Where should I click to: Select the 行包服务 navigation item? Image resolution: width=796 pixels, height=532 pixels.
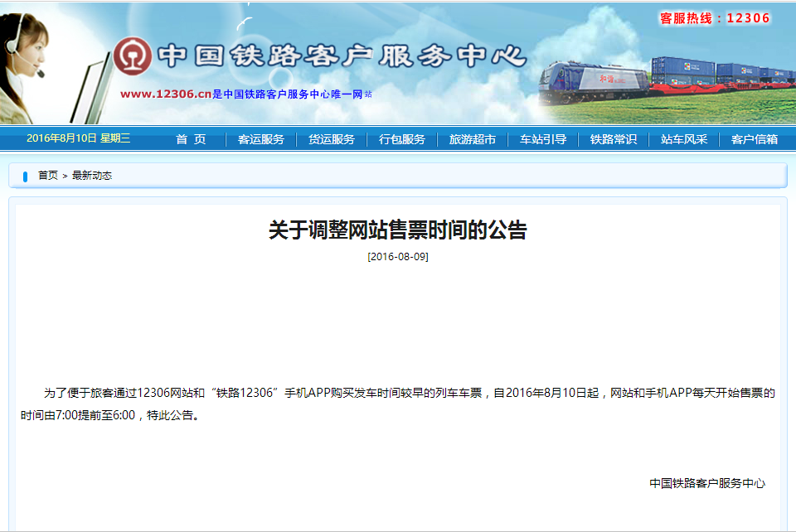402,139
